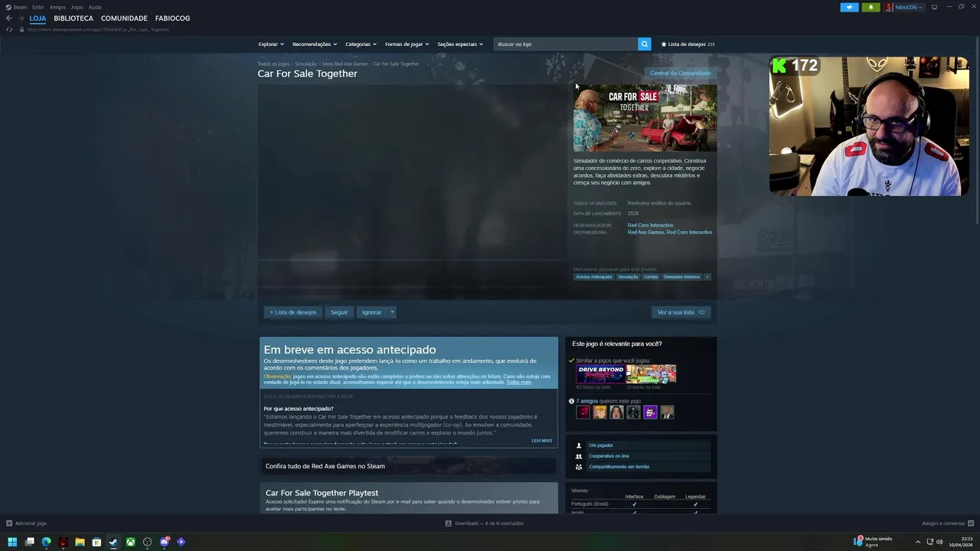Open the Amigos menu
This screenshot has height=551, width=980.
click(57, 7)
